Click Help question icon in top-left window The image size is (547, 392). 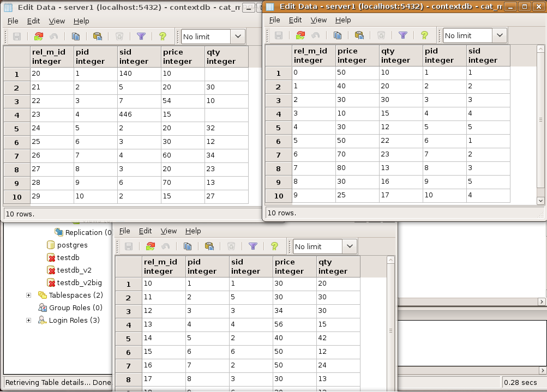(x=163, y=37)
